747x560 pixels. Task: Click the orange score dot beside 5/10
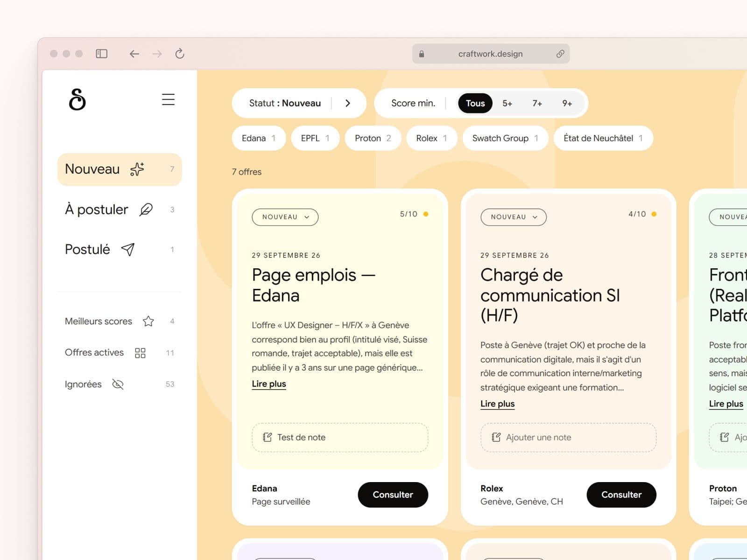tap(426, 214)
